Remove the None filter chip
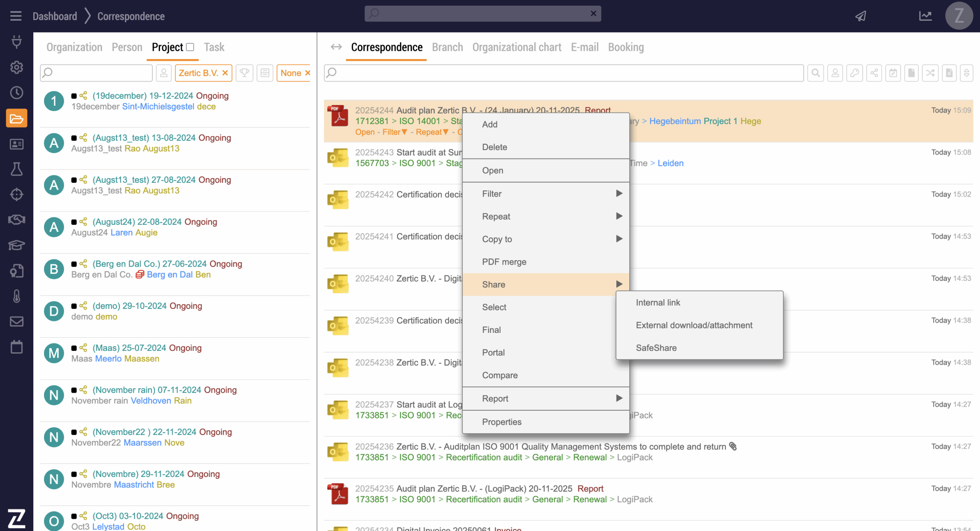The image size is (980, 531). (x=307, y=73)
